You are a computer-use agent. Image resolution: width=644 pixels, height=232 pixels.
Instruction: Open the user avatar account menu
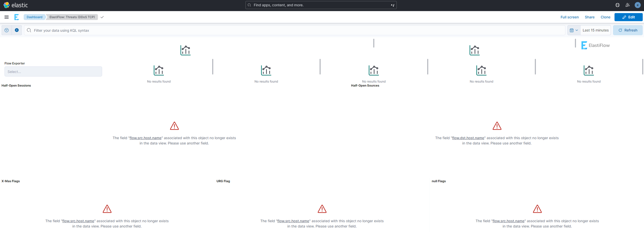pos(638,5)
